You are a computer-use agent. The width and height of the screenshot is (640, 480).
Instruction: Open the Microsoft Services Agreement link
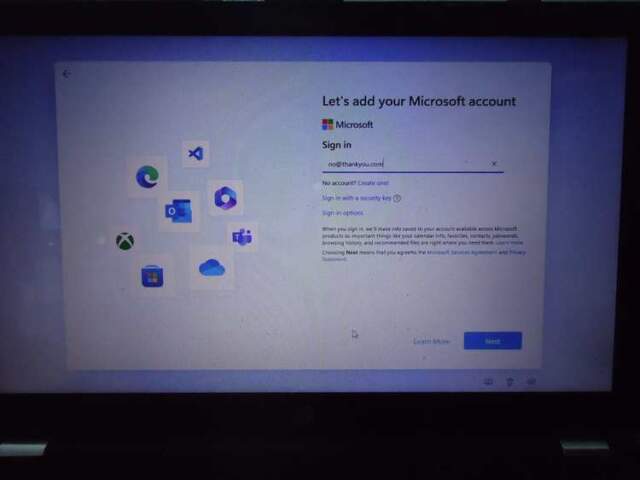pos(462,252)
